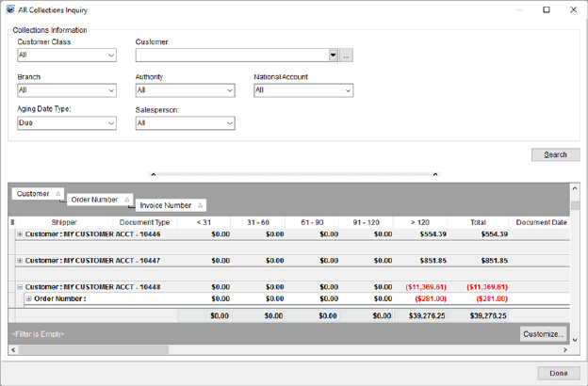The image size is (588, 386).
Task: Expand the Order Number subgroup row
Action: point(28,298)
